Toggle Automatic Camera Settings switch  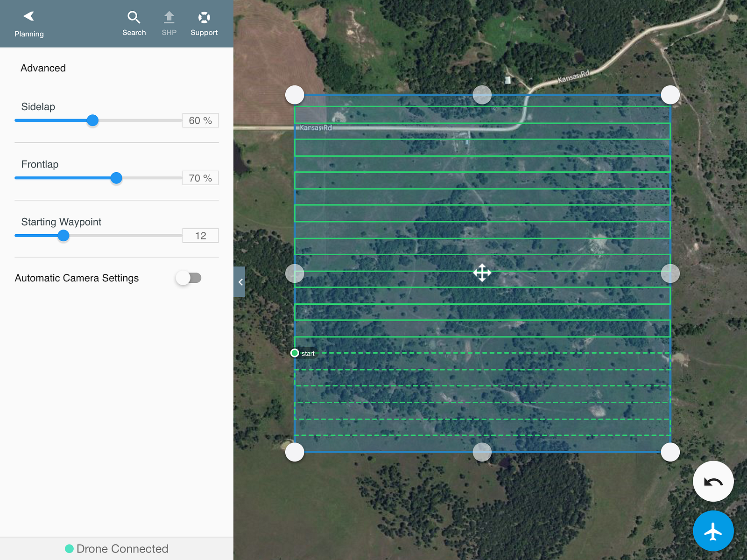tap(189, 278)
